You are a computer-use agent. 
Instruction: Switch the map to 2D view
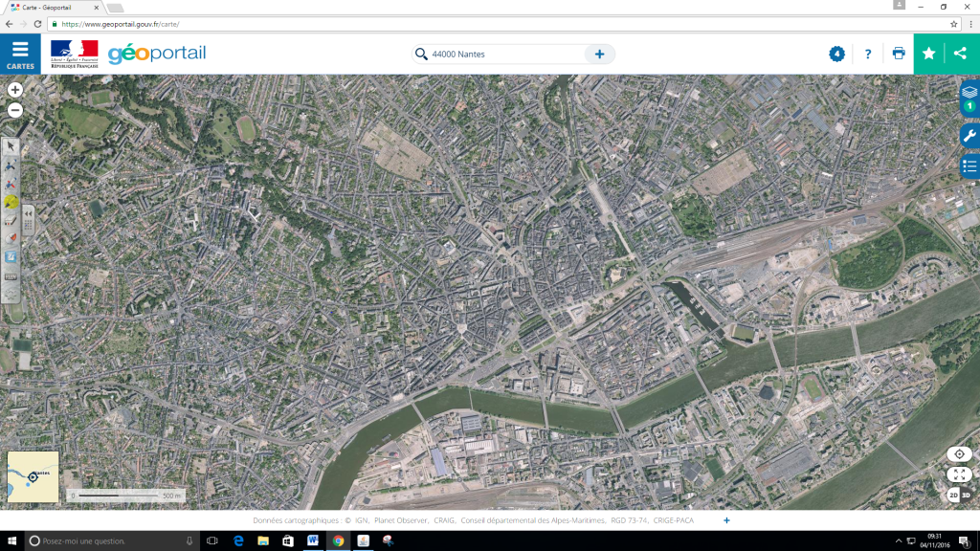pos(953,495)
